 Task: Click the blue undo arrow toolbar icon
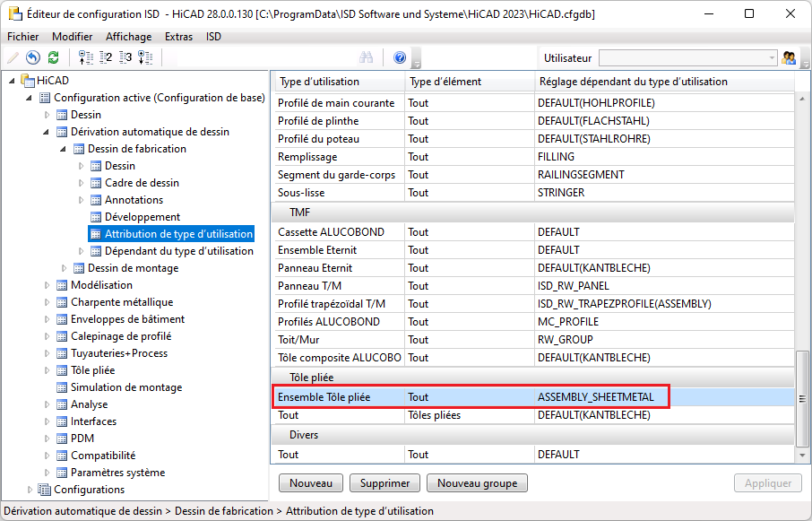tap(33, 57)
